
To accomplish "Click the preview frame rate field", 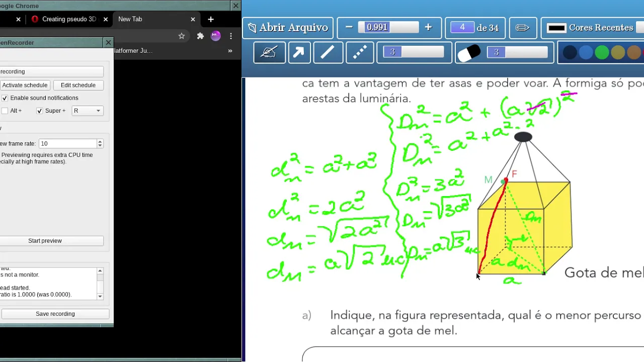I will [x=67, y=144].
